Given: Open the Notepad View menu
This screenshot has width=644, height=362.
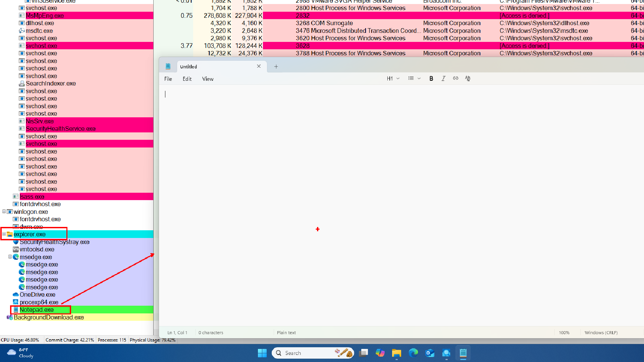Looking at the screenshot, I should point(208,79).
